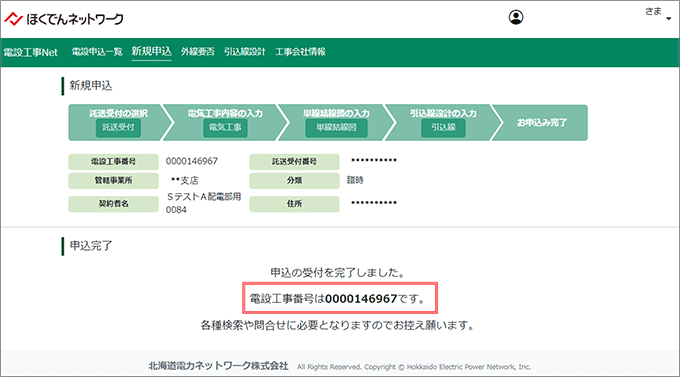Click the 電気工事 step button
Image resolution: width=680 pixels, height=377 pixels.
pos(225,128)
